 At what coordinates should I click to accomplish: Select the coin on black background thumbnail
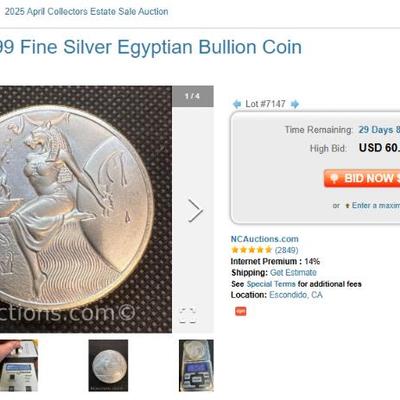[x=108, y=366]
